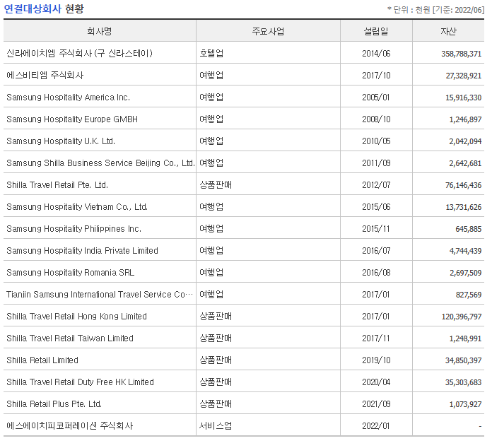
Task: Select founding date 2022/01
Action: [376, 426]
